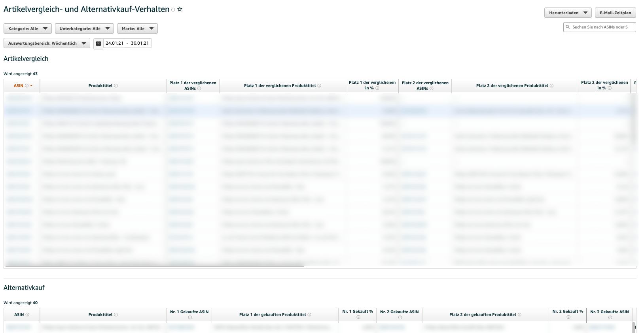Click the star favorite icon beside page title
Viewport: 644px width, 333px height.
click(180, 9)
